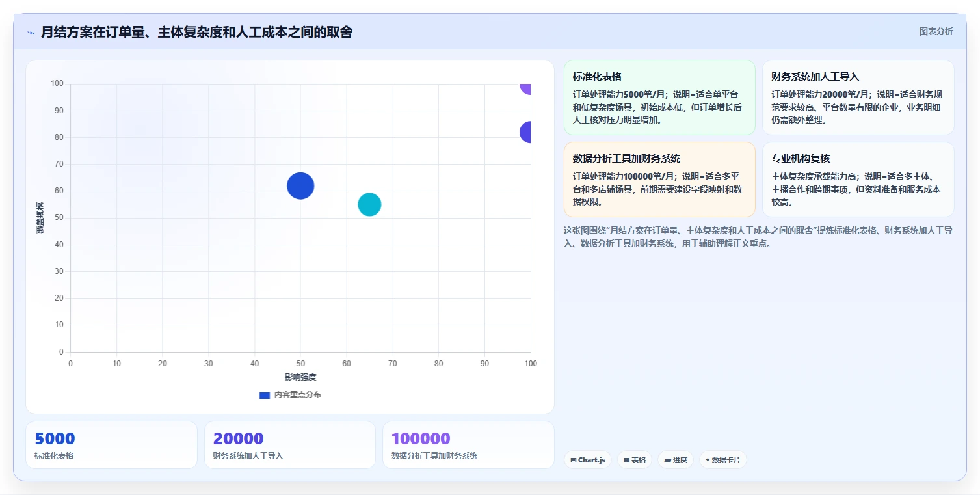
Task: Open the 标准化表格 green card
Action: 659,98
